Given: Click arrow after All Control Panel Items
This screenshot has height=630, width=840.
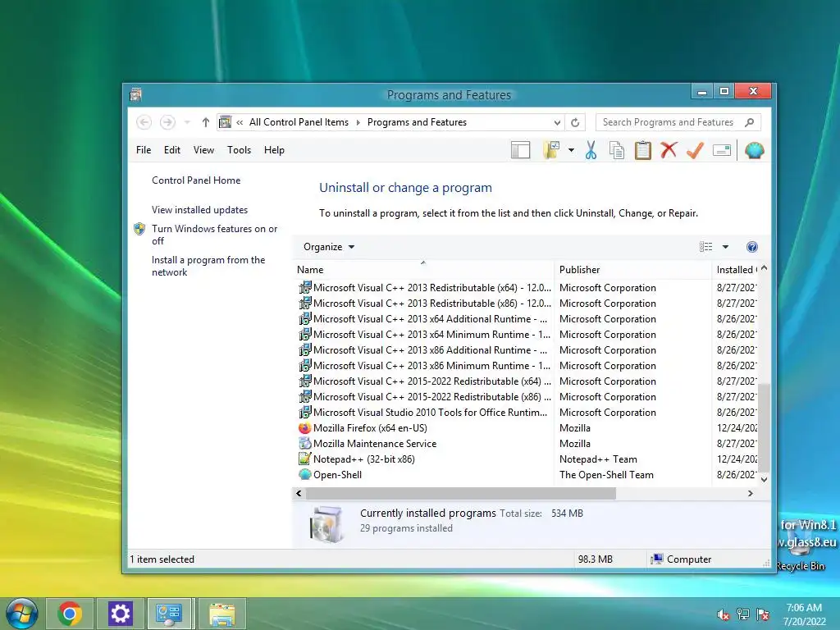Looking at the screenshot, I should 358,122.
